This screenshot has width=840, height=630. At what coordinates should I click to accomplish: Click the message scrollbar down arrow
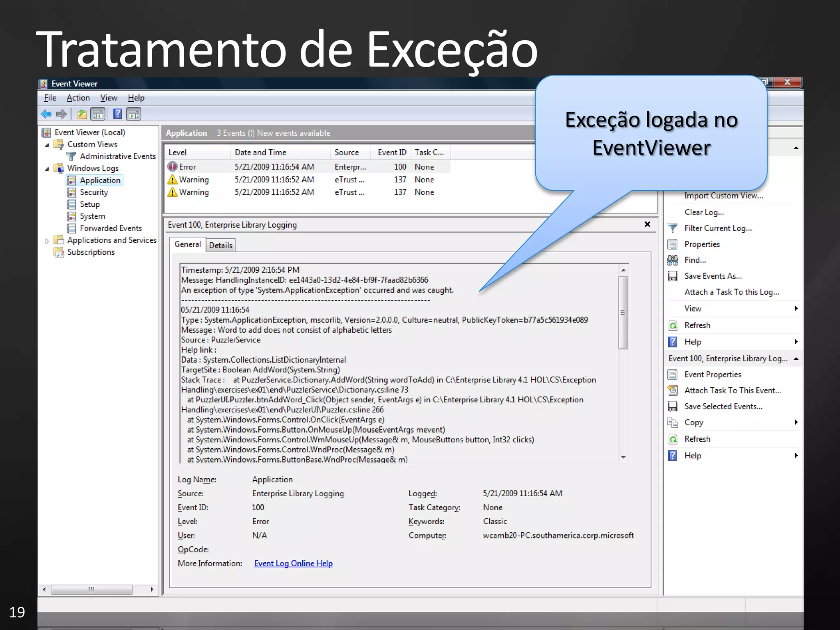(x=623, y=457)
